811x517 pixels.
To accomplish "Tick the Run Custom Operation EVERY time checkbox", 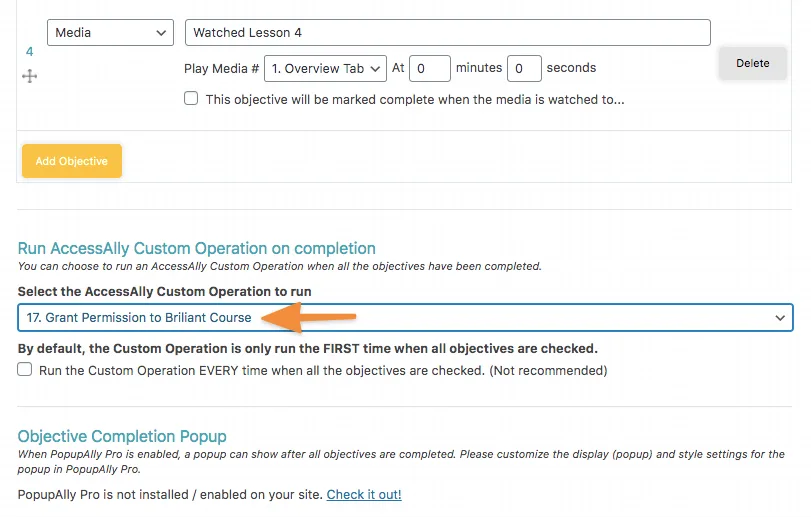I will pyautogui.click(x=25, y=370).
